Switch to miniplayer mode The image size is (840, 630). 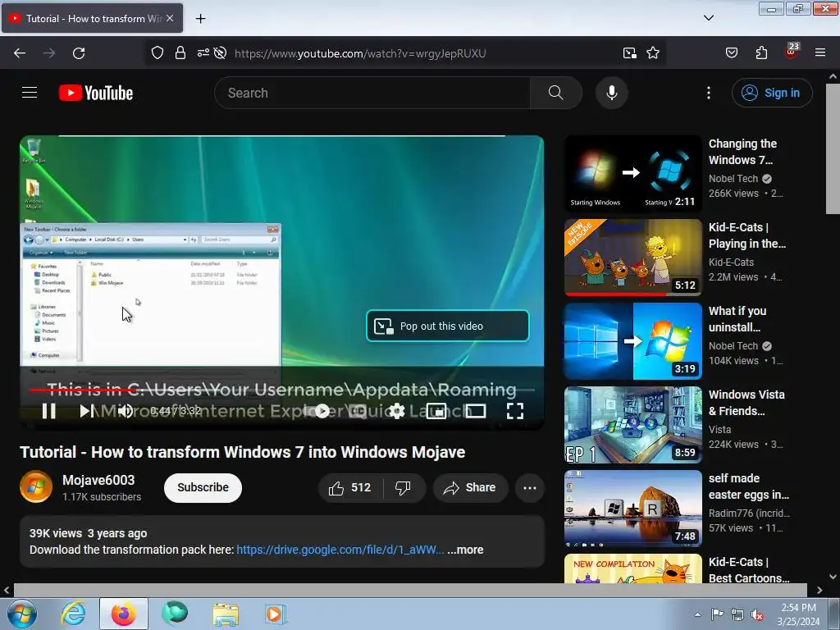[436, 411]
